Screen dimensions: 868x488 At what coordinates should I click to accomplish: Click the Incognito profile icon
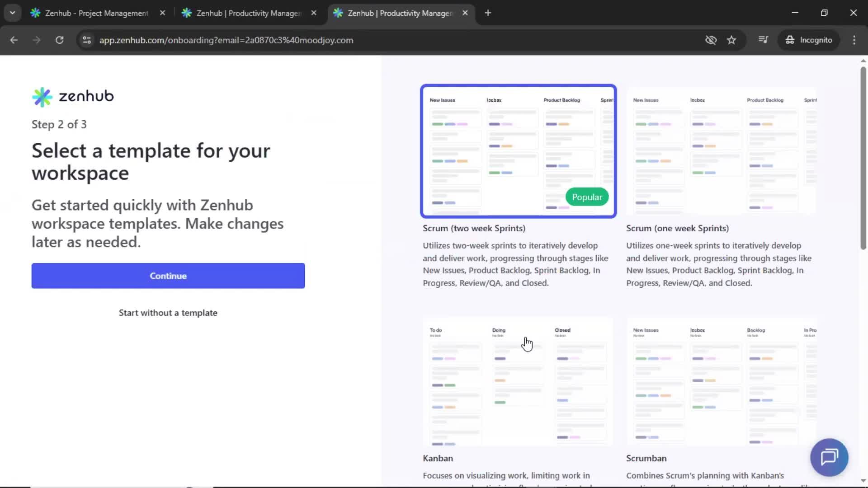point(790,40)
